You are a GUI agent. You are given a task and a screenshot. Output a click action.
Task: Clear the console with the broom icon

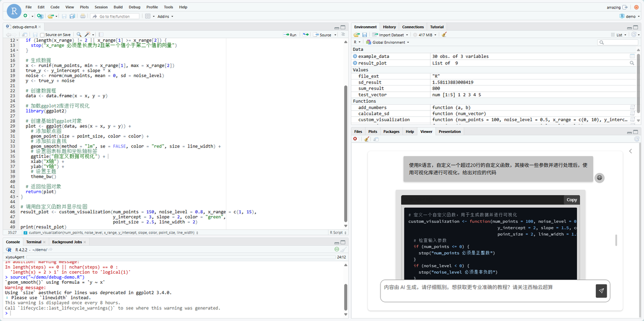point(344,250)
